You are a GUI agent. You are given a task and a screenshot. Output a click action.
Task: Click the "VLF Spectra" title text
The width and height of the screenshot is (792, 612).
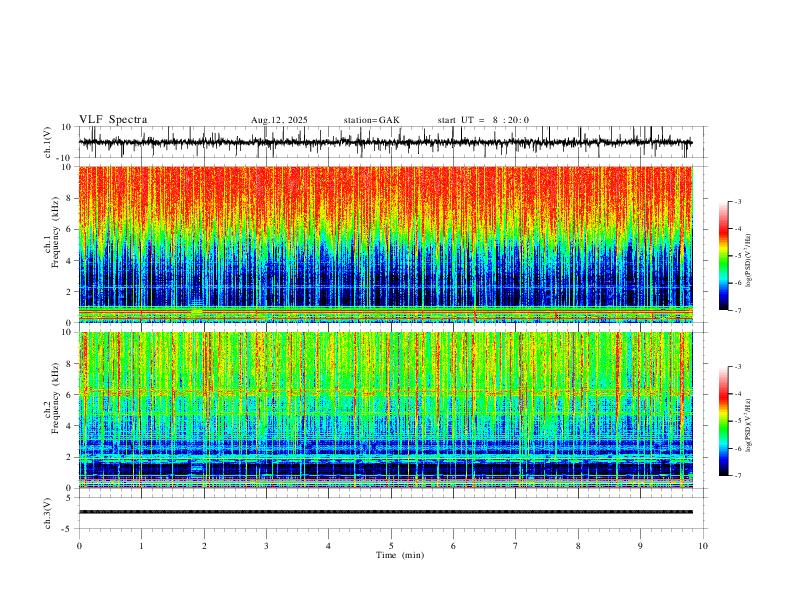(x=113, y=120)
